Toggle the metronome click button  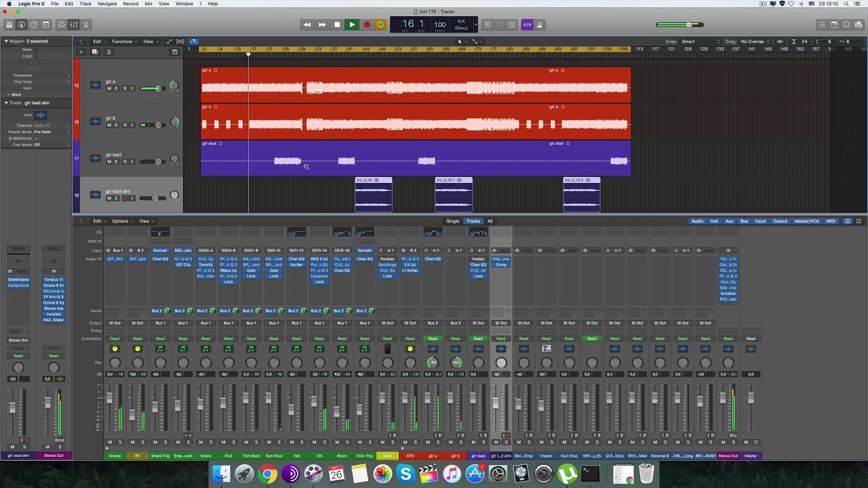(x=540, y=25)
